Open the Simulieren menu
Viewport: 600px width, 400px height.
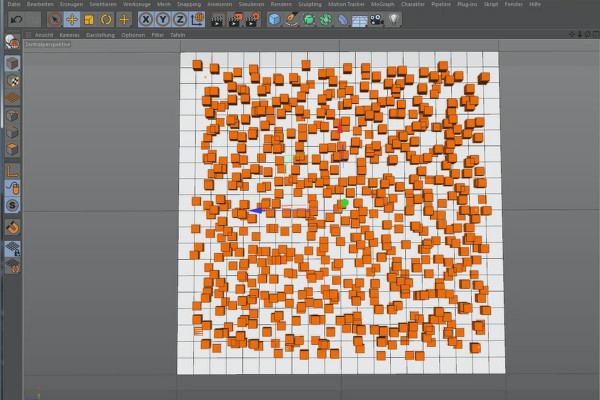pyautogui.click(x=251, y=4)
